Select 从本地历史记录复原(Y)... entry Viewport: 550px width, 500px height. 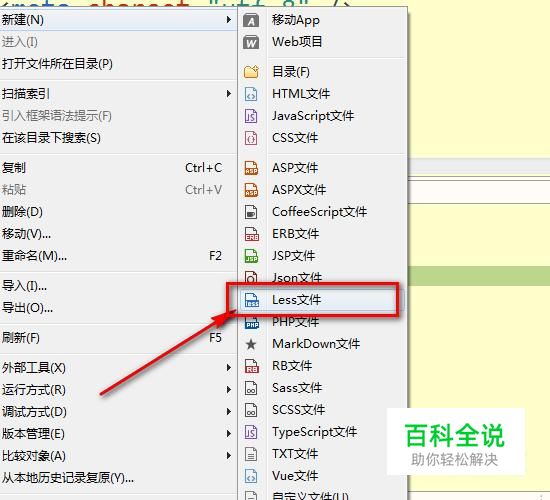pyautogui.click(x=118, y=478)
